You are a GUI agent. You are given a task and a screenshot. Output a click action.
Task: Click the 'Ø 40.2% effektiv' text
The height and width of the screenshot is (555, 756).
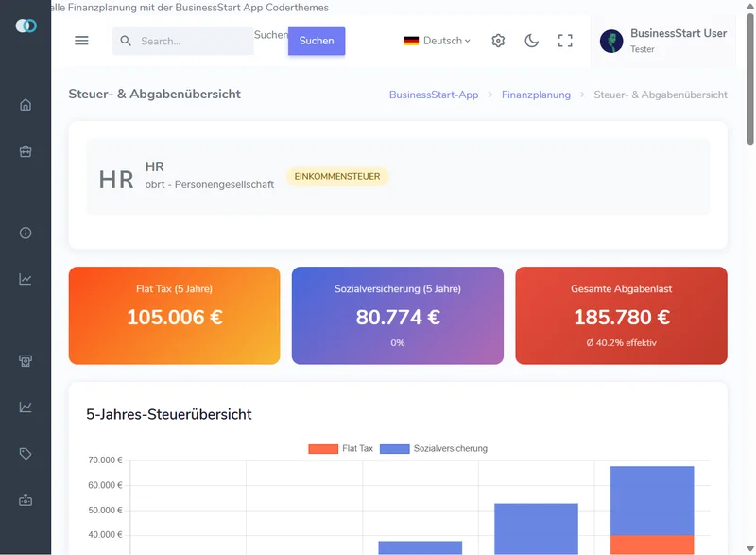pyautogui.click(x=621, y=343)
